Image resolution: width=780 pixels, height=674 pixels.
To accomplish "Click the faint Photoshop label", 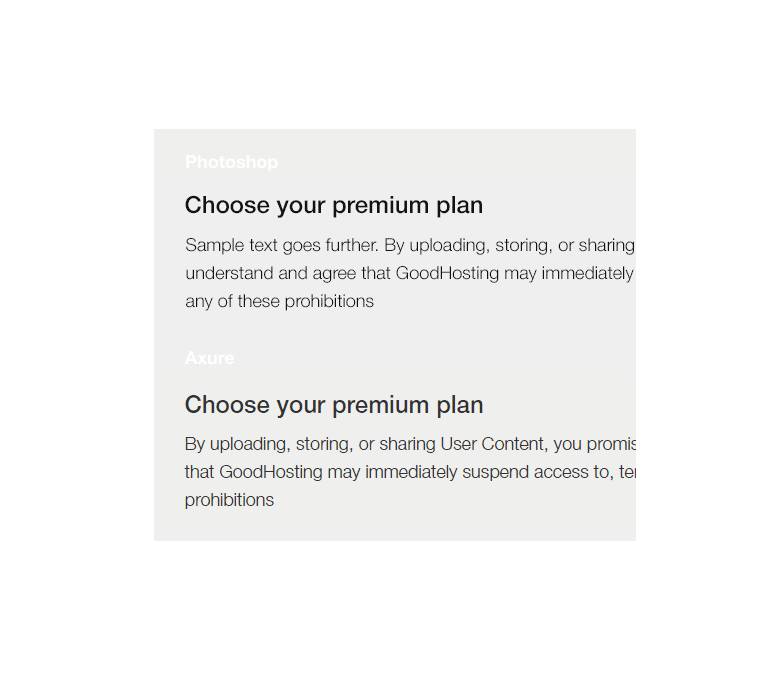I will tap(231, 162).
